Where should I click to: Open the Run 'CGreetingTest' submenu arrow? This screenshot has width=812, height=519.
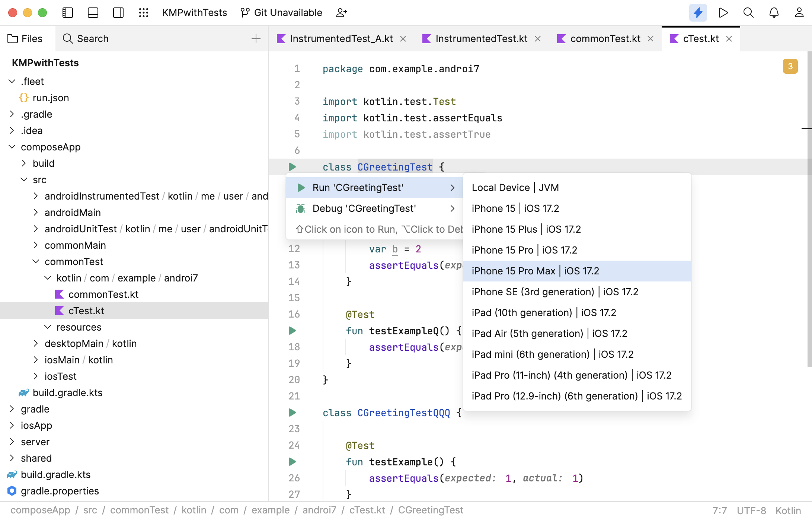pos(453,188)
